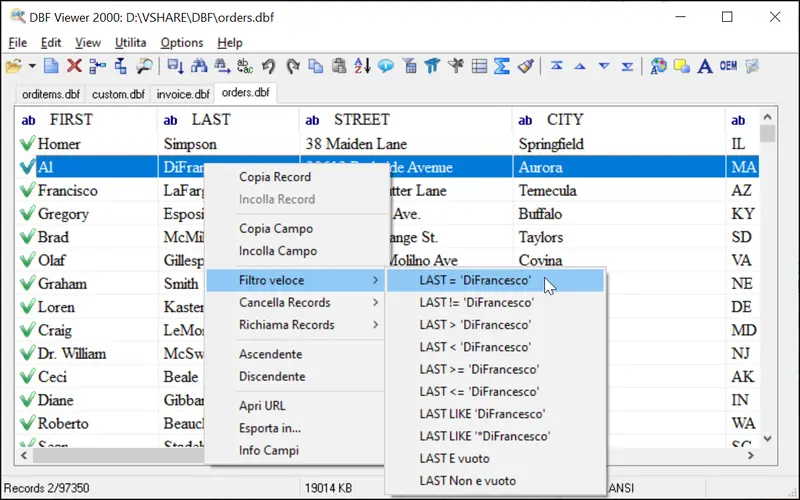Expand Richiama Records submenu
This screenshot has width=800, height=500.
pos(295,325)
